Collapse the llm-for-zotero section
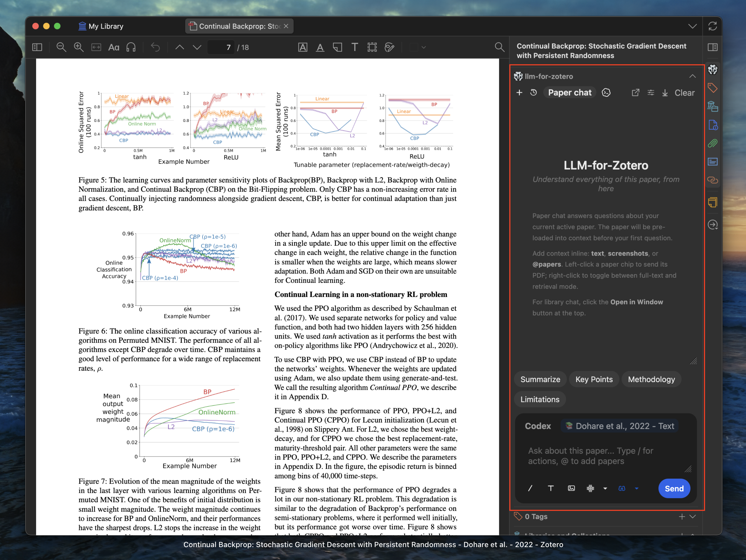This screenshot has width=746, height=560. point(692,76)
